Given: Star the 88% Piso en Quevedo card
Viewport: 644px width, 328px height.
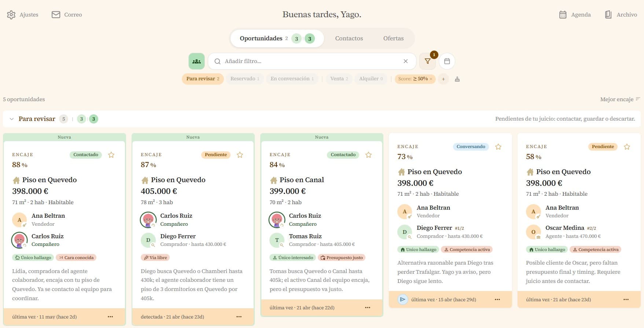Looking at the screenshot, I should [111, 155].
